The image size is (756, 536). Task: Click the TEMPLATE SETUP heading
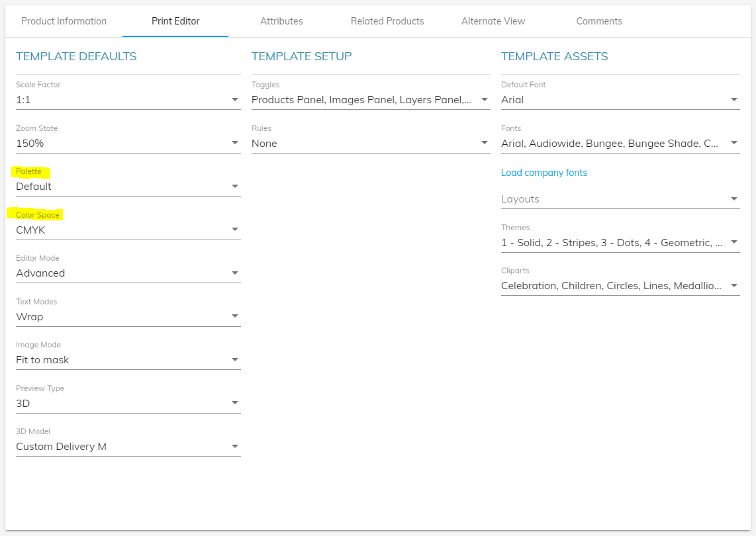(302, 56)
